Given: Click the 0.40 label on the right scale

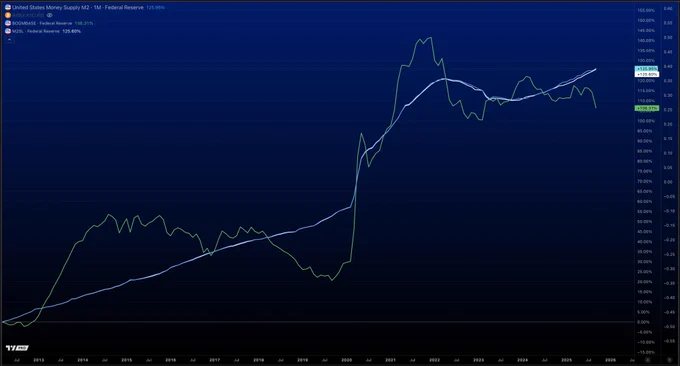Looking at the screenshot, I should click(x=668, y=66).
